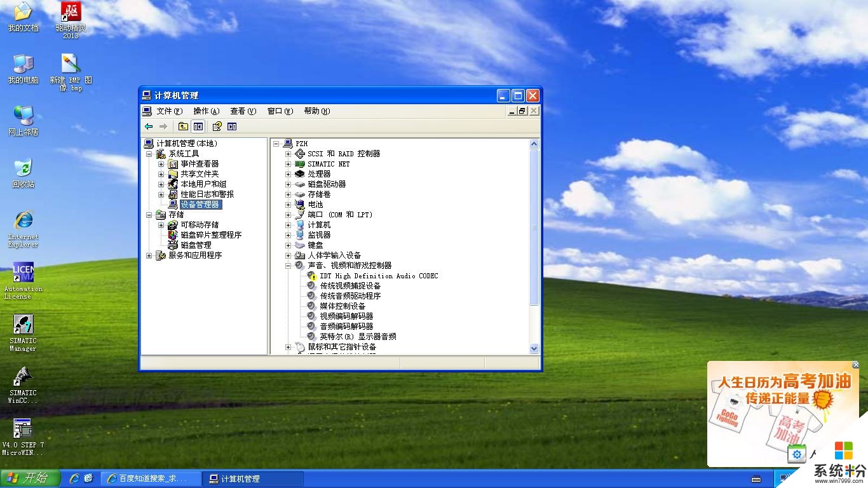Collapse the 系统工具 tree node
868x488 pixels.
point(149,154)
